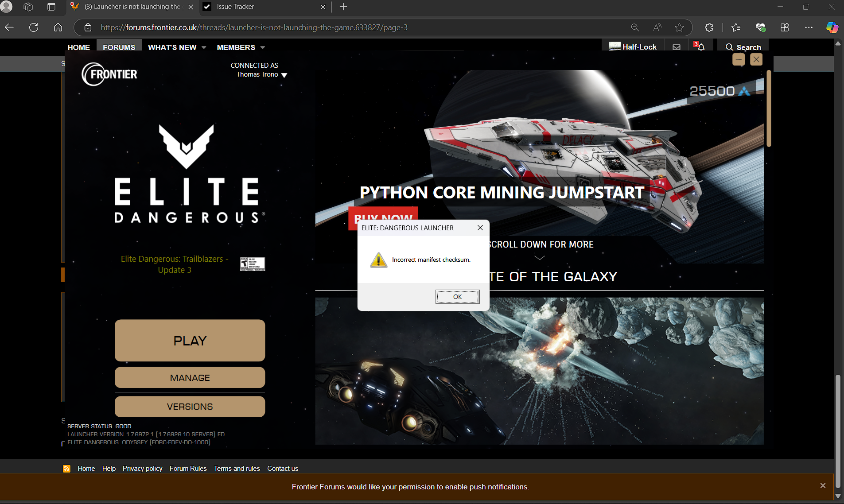Open the Contact us footer link
Image resolution: width=844 pixels, height=504 pixels.
[x=282, y=469]
